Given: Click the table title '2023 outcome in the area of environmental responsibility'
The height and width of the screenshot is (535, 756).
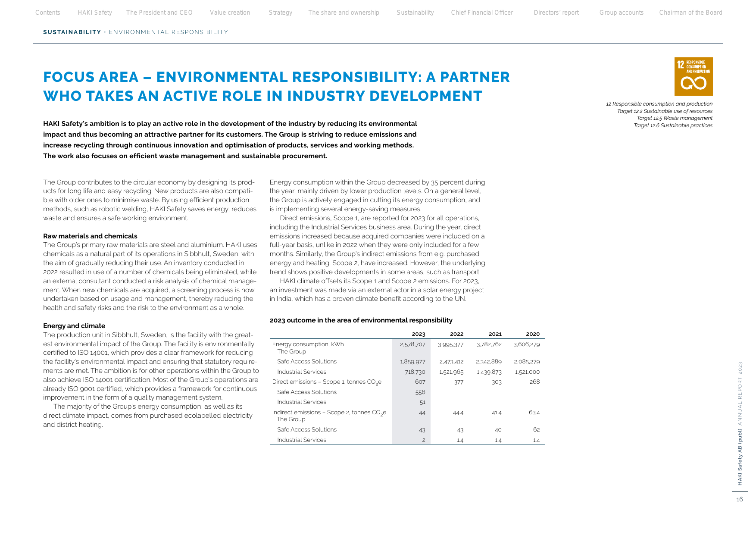Looking at the screenshot, I should pyautogui.click(x=361, y=320).
